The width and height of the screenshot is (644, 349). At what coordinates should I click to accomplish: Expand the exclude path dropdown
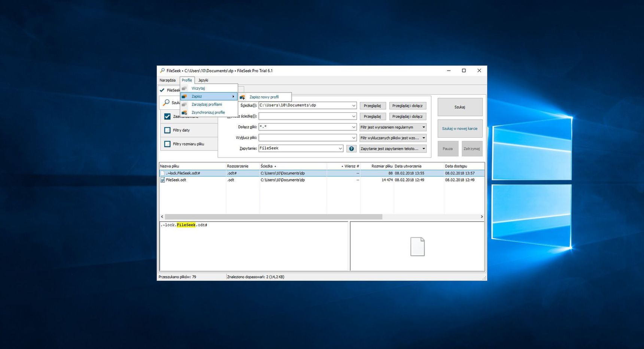353,116
